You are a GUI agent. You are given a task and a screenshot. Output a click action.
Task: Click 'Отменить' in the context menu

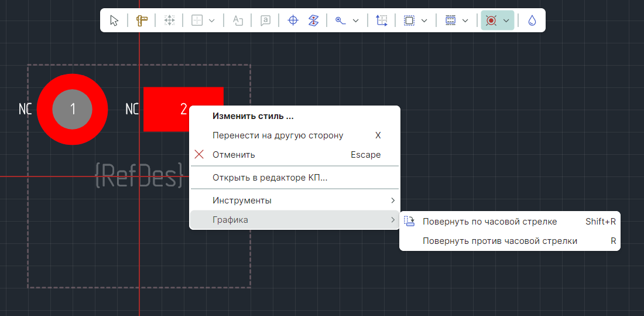[294, 155]
